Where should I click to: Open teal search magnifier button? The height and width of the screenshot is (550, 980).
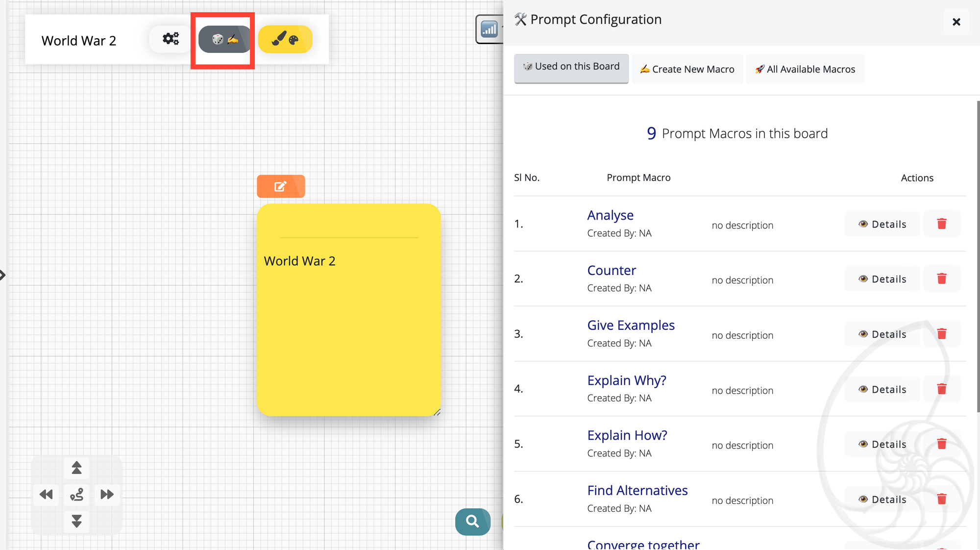[x=472, y=521]
